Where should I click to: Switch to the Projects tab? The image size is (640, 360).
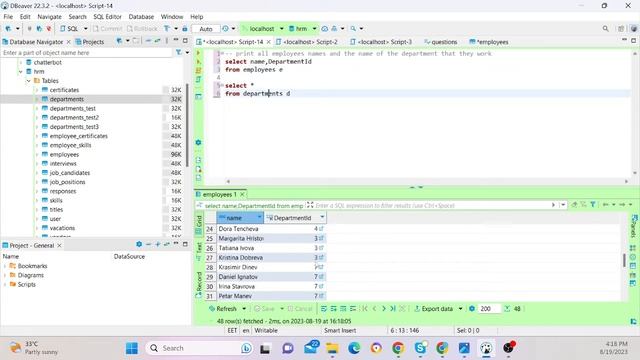pyautogui.click(x=90, y=42)
